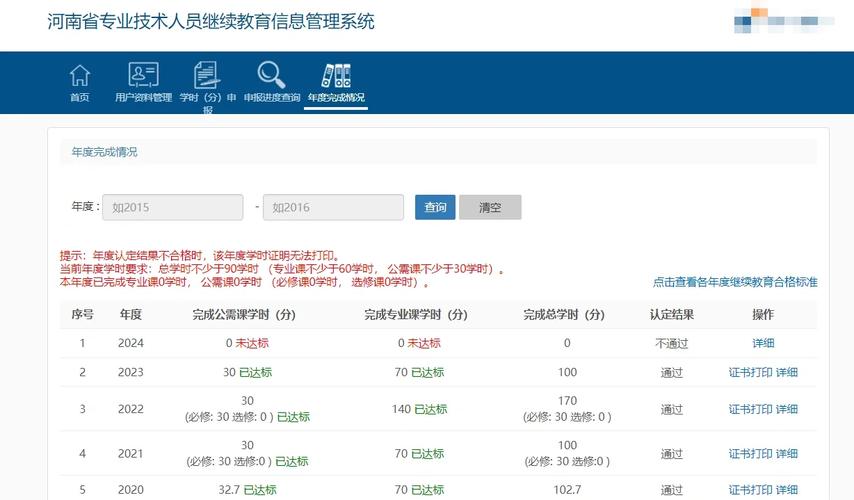Image resolution: width=854 pixels, height=500 pixels.
Task: Click the 年度 column header
Action: tap(131, 315)
